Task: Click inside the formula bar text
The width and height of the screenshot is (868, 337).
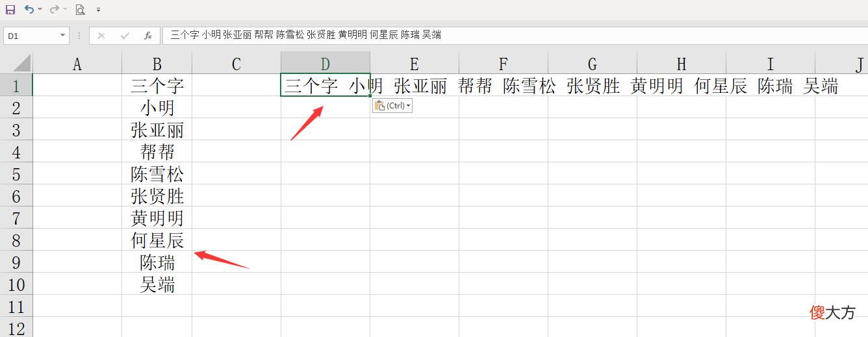Action: coord(515,35)
